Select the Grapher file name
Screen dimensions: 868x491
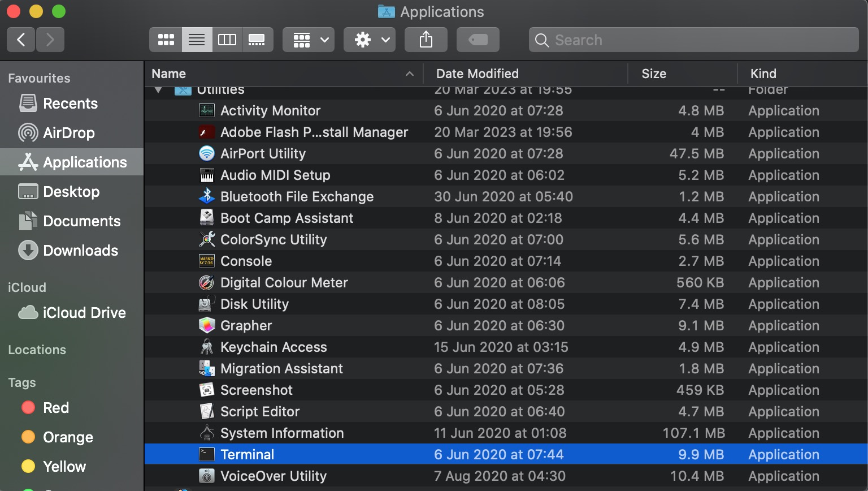[x=246, y=325]
